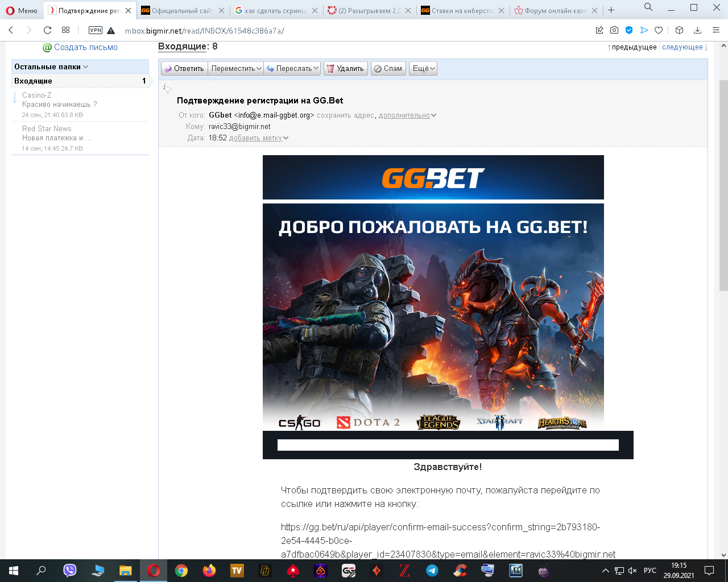
Task: Click the welcome banner game artwork
Action: [433, 317]
